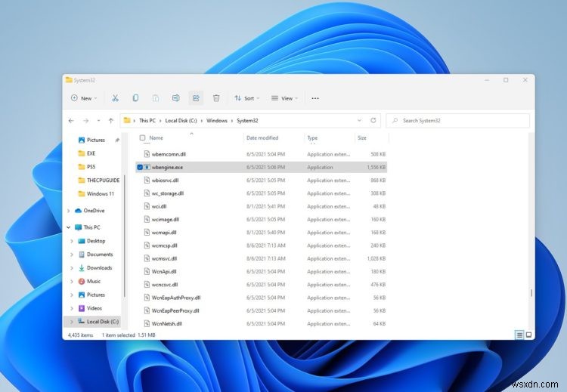The image size is (567, 392).
Task: Open pinned Pictures in quick access
Action: click(95, 140)
